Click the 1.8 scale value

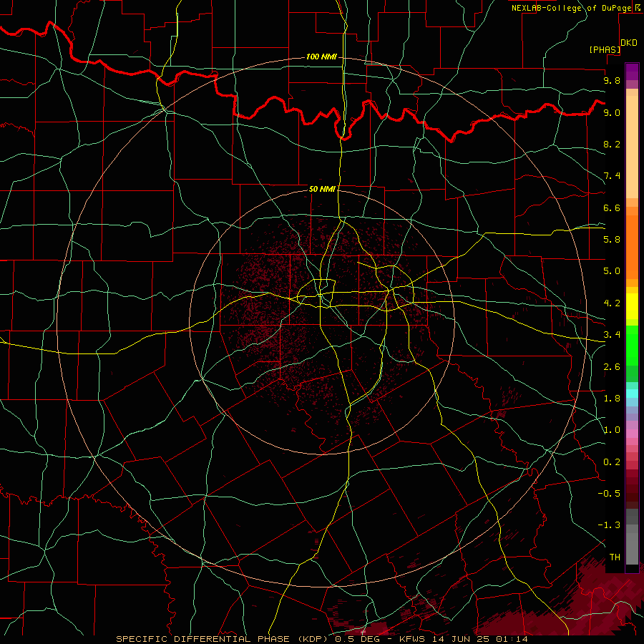pyautogui.click(x=612, y=399)
